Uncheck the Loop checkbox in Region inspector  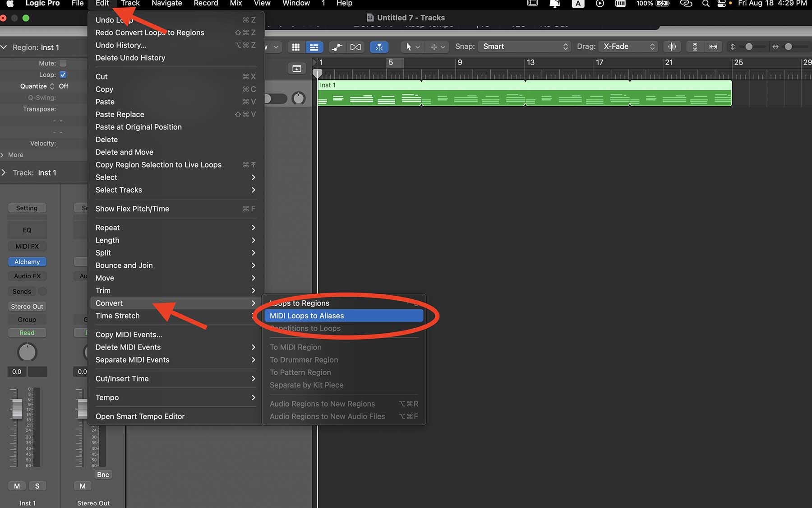(x=63, y=75)
